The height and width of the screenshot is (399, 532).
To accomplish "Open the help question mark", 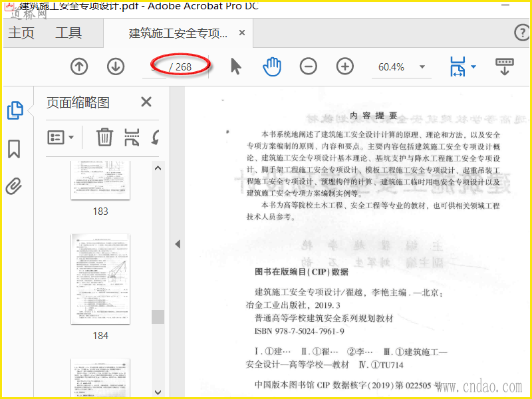I will coord(522,33).
